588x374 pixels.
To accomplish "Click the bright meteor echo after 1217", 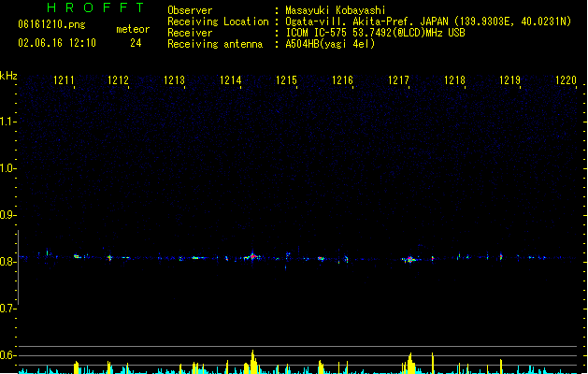I will pyautogui.click(x=409, y=259).
